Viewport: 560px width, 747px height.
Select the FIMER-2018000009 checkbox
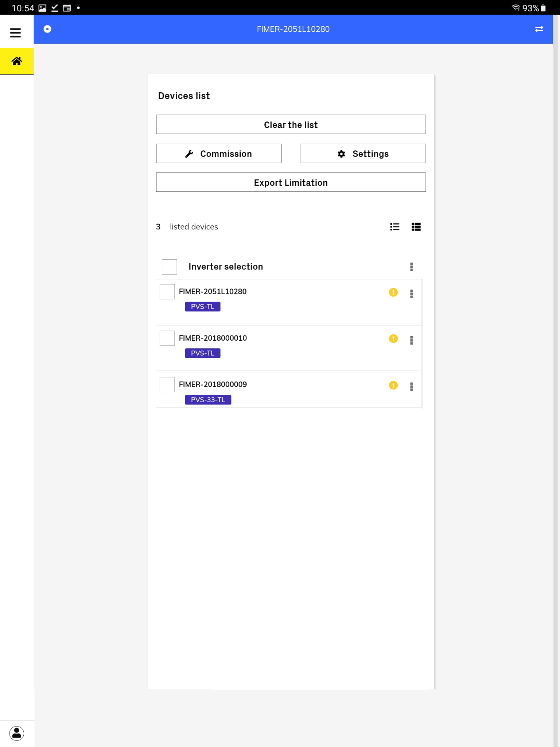click(x=167, y=384)
